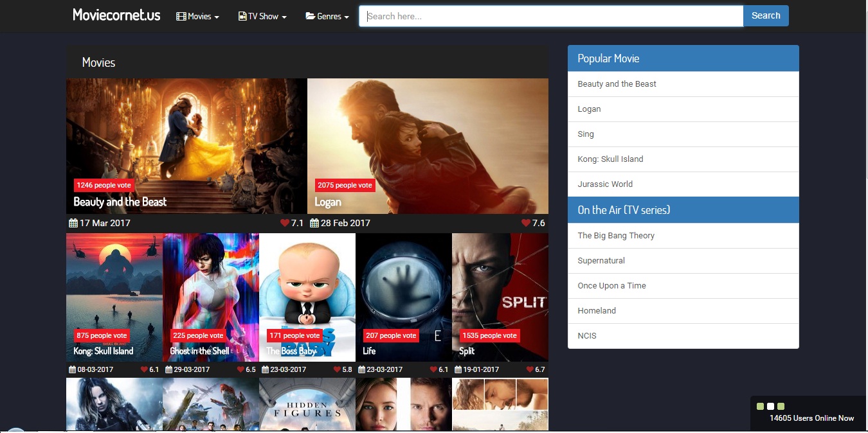Open the Moviecornet.us home logo
Viewport: 868px width, 433px height.
tap(116, 15)
